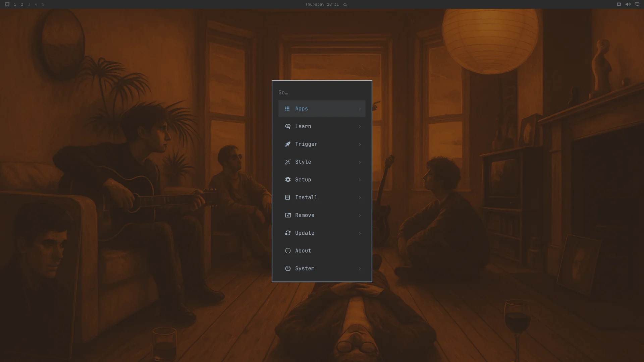Click the Style magic wand icon

click(288, 162)
